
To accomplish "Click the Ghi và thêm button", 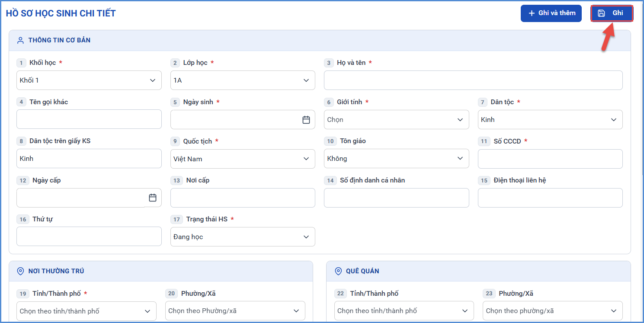I will [551, 13].
